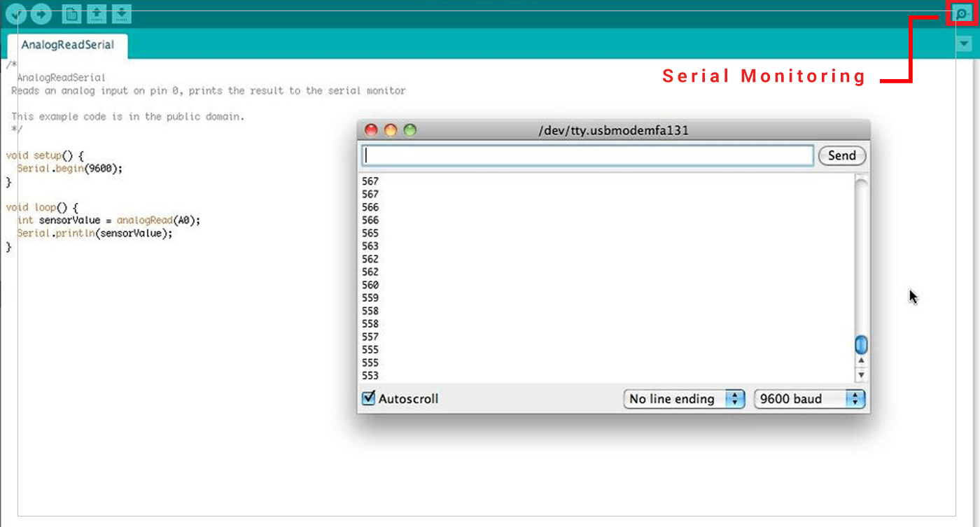Create a new sketch with New icon
This screenshot has height=527, width=980.
tap(71, 13)
